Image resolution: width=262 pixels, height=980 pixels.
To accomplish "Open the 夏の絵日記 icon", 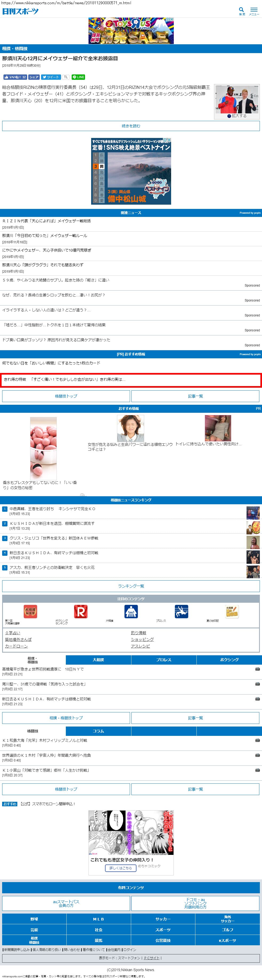I will (232, 611).
